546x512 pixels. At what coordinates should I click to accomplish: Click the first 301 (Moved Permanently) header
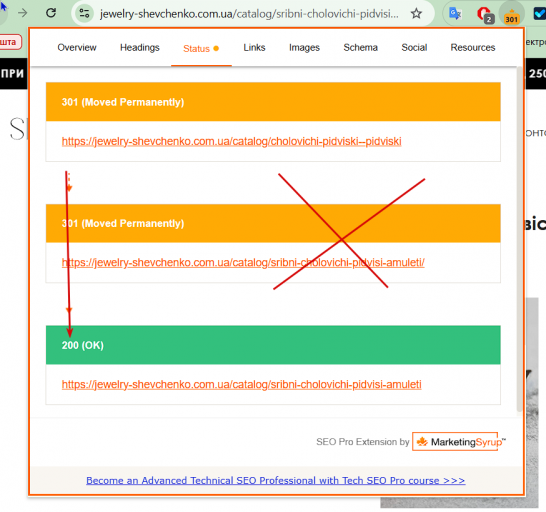[x=273, y=102]
